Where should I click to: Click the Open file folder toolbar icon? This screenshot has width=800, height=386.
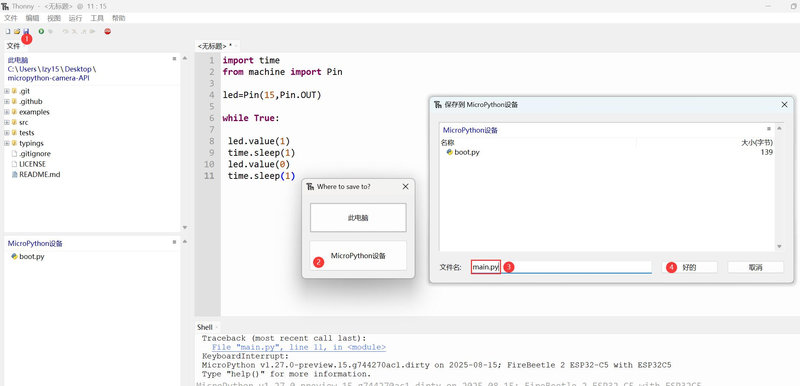(x=16, y=32)
